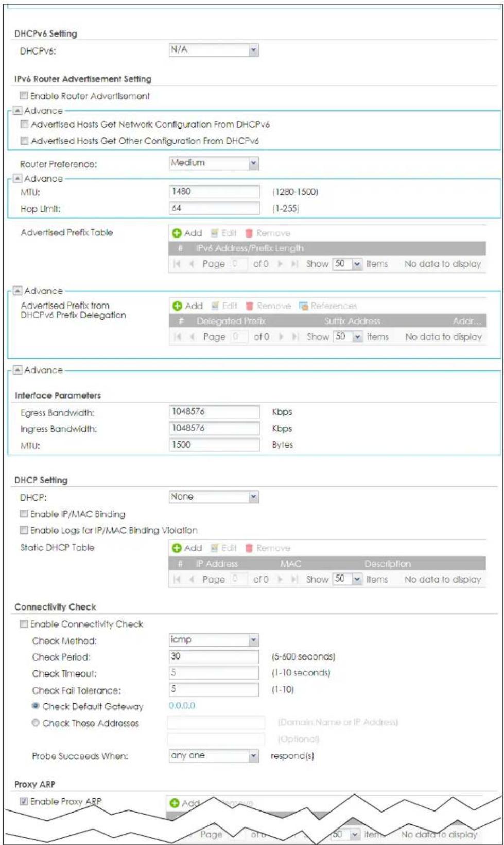Open Router Preference dropdown set to Medium

(x=214, y=163)
